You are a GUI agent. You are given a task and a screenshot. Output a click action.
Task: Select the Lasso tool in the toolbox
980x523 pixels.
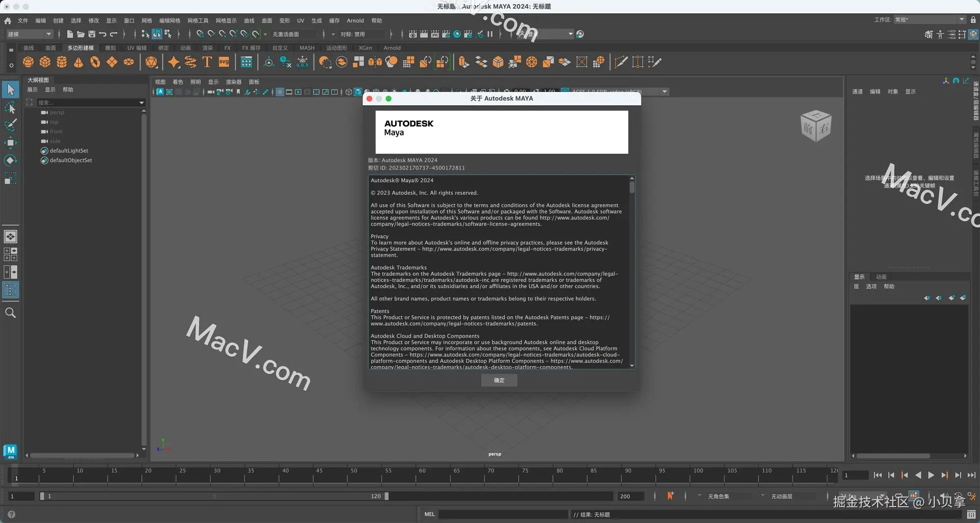point(10,108)
